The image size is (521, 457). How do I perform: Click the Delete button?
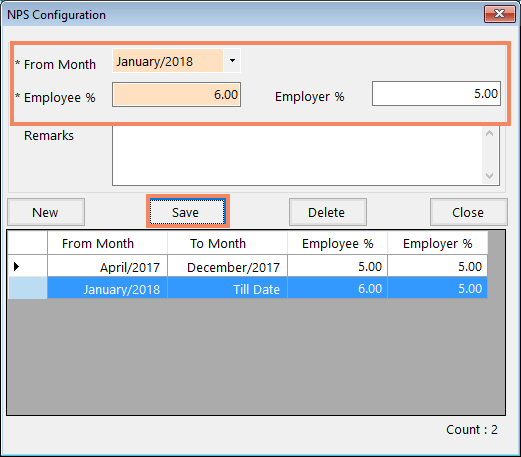click(x=328, y=212)
